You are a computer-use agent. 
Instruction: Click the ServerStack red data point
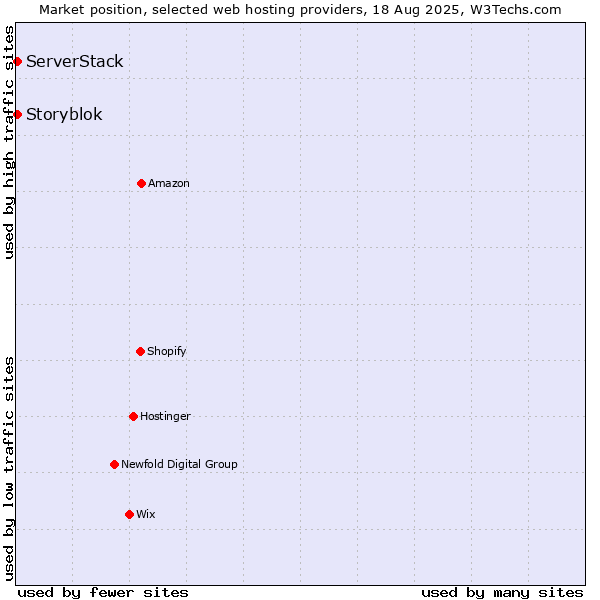(17, 61)
